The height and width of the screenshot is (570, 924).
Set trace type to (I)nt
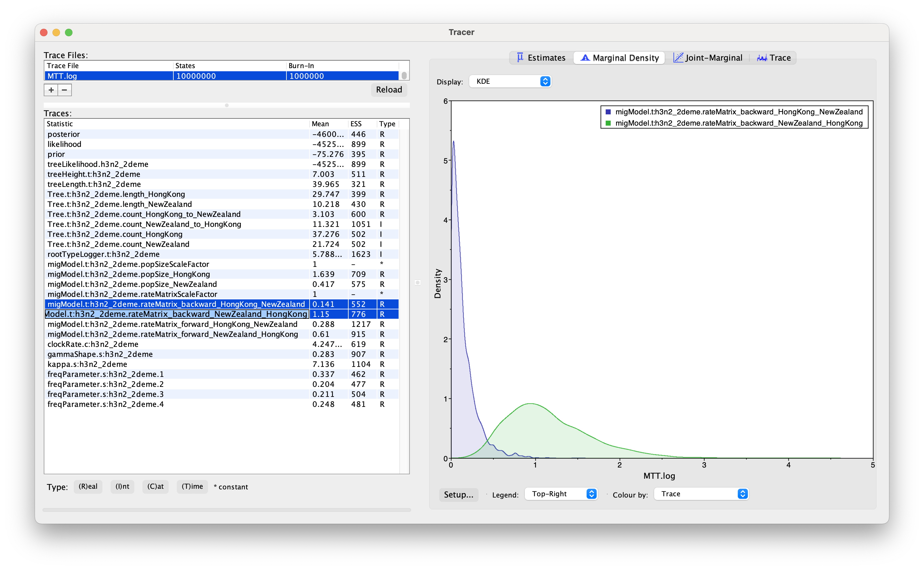point(122,486)
